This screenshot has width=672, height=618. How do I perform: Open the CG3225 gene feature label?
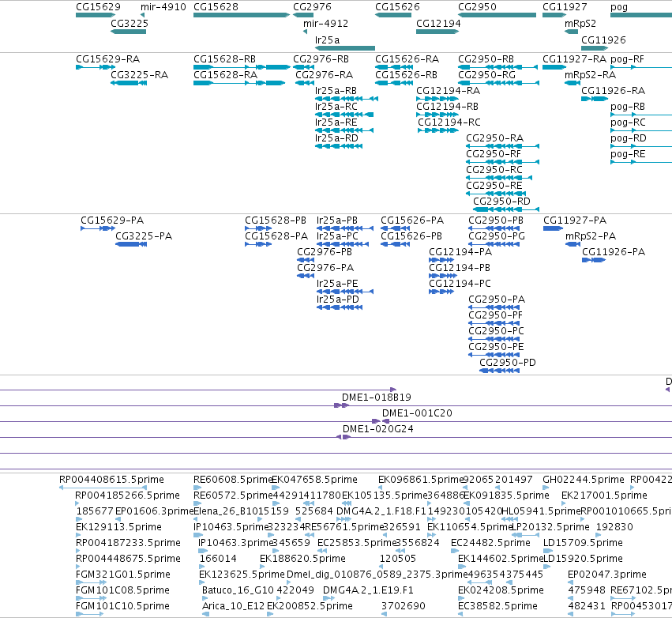[130, 23]
